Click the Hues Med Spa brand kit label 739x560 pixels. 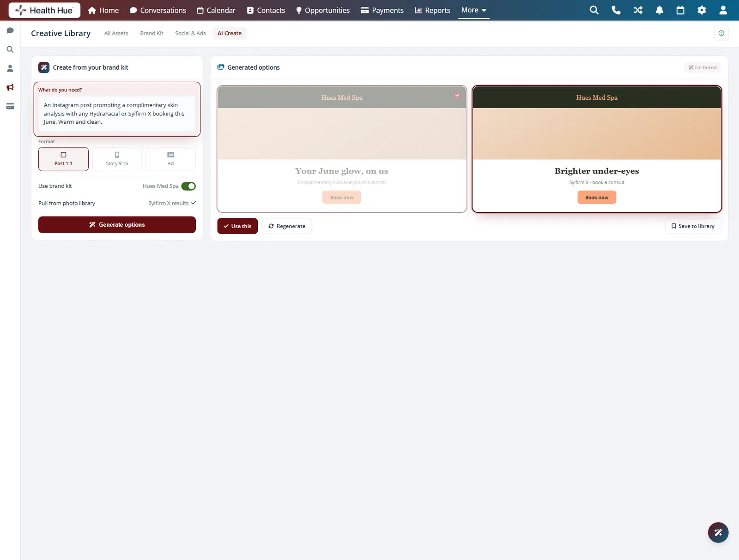click(160, 186)
